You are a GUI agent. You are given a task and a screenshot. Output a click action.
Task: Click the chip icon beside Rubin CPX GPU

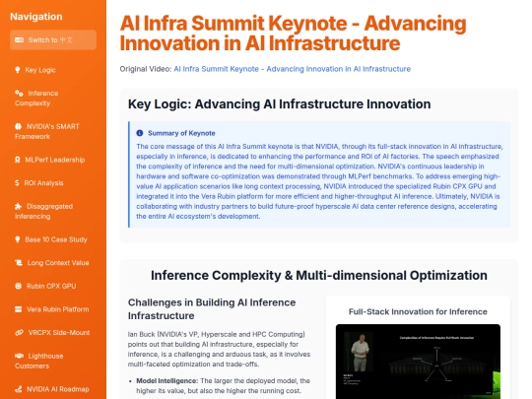(x=19, y=286)
